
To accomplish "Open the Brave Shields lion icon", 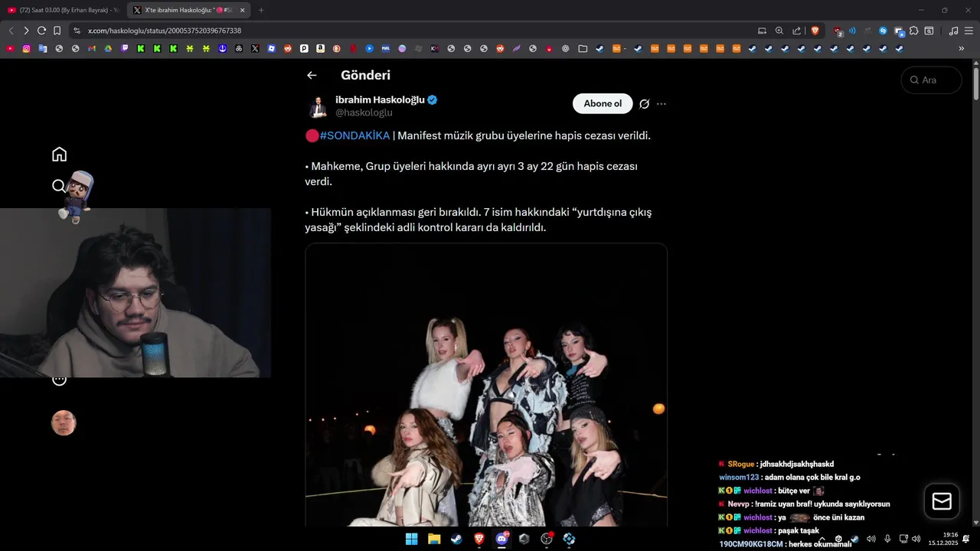I will point(815,31).
